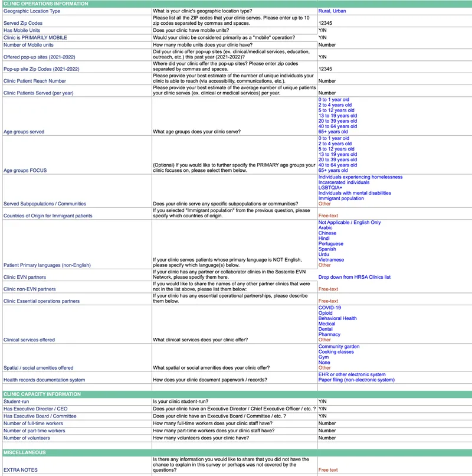Click 'How does your clinic document paperwork / records?'
472x476 pixels.
(x=210, y=380)
